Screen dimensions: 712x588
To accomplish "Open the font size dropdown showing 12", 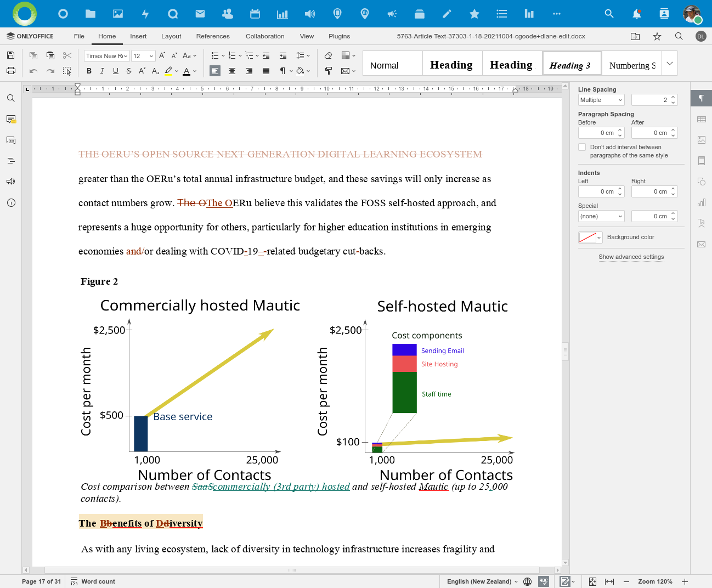I will coord(151,56).
